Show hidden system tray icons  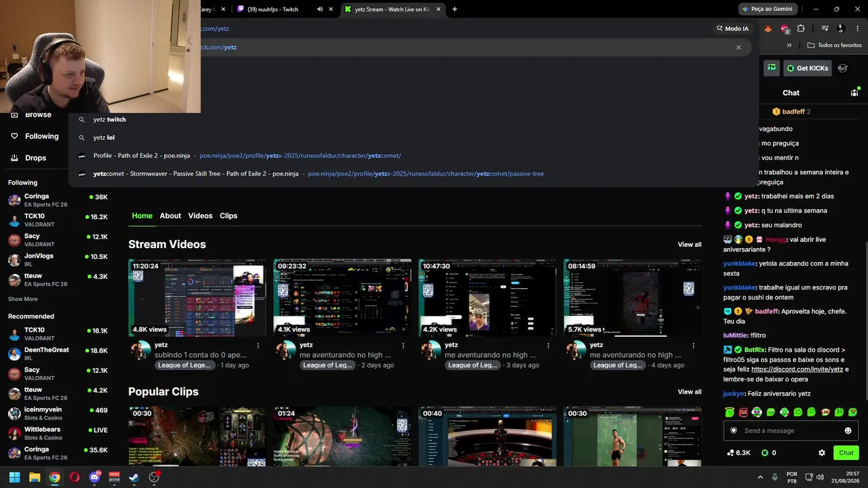[x=760, y=477]
